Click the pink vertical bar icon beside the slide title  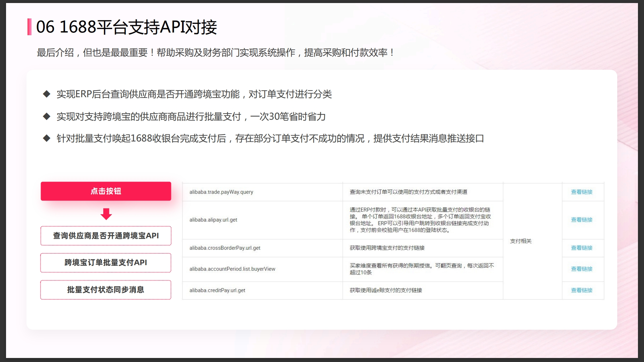(30, 27)
